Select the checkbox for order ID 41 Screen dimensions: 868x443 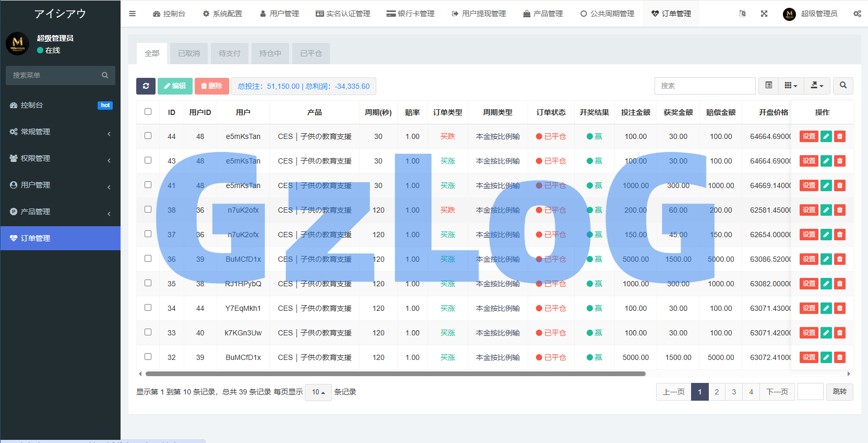coord(148,185)
